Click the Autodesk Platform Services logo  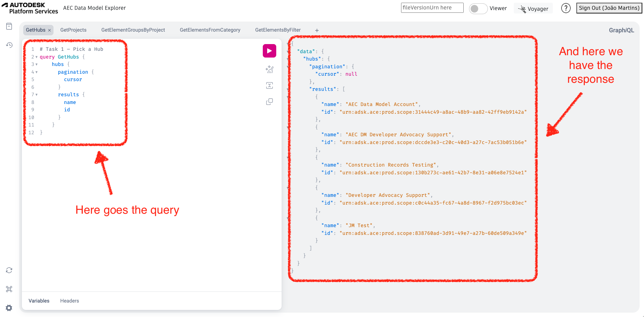coord(30,8)
